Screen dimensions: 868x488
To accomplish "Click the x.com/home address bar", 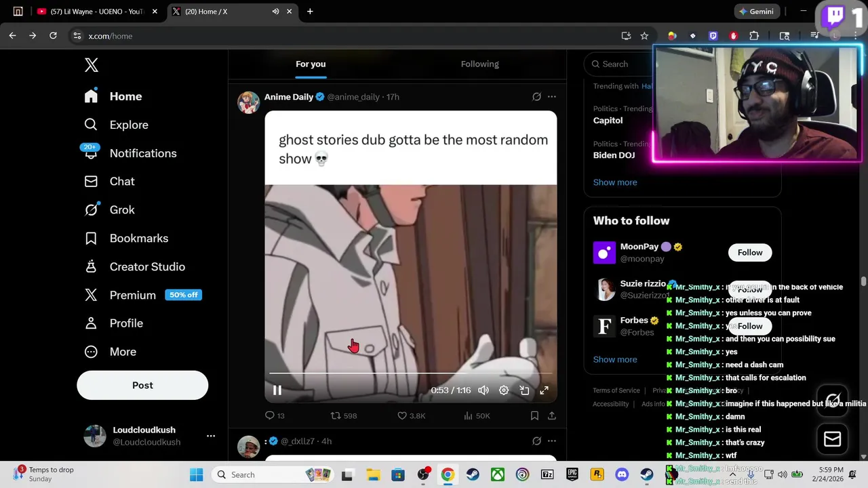I will (x=111, y=36).
